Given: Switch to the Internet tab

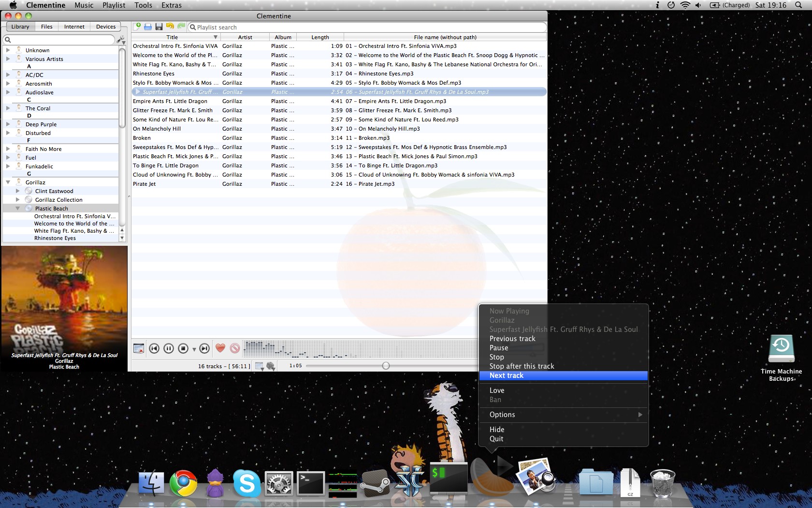Looking at the screenshot, I should pos(74,27).
